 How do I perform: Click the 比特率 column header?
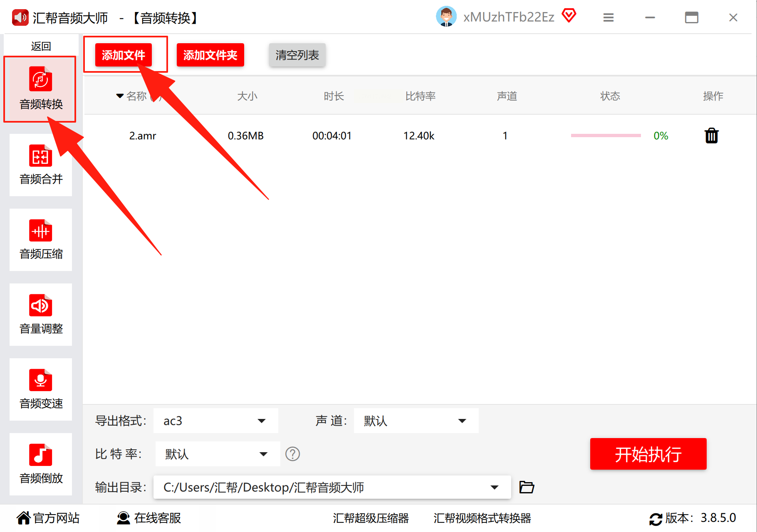click(x=421, y=96)
